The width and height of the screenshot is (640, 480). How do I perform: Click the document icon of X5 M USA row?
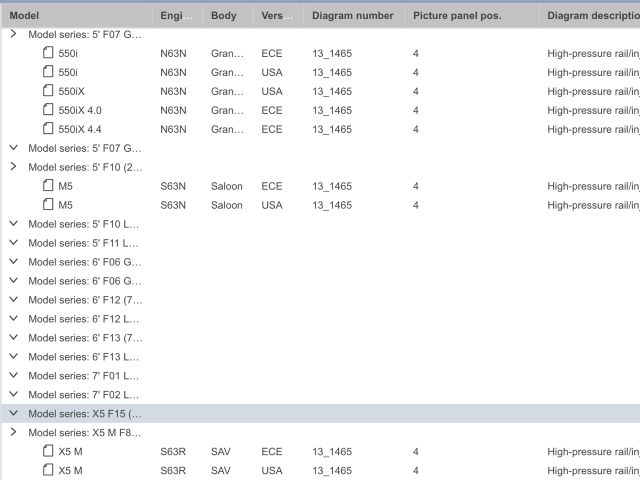click(x=48, y=470)
